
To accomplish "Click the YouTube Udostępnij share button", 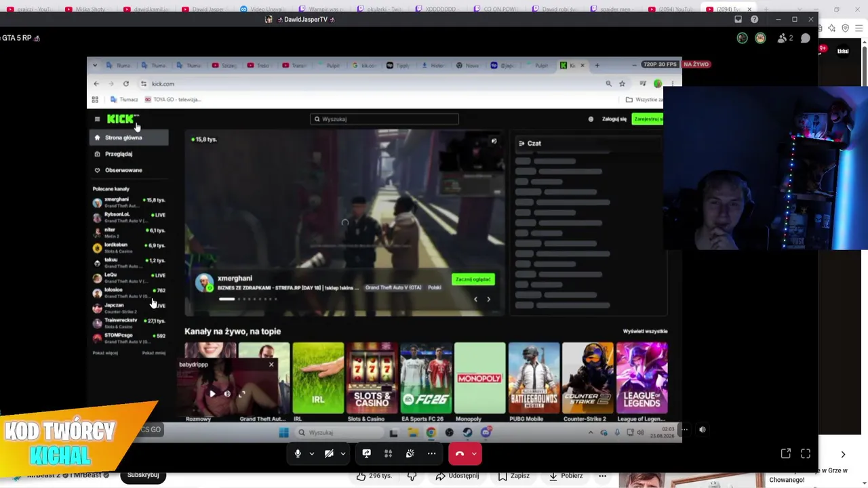I will tap(457, 476).
